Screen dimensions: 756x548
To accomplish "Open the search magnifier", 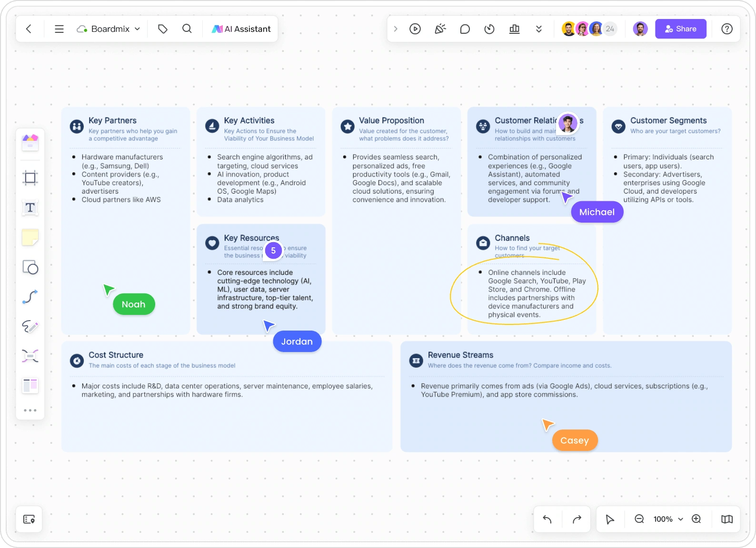I will pos(187,29).
